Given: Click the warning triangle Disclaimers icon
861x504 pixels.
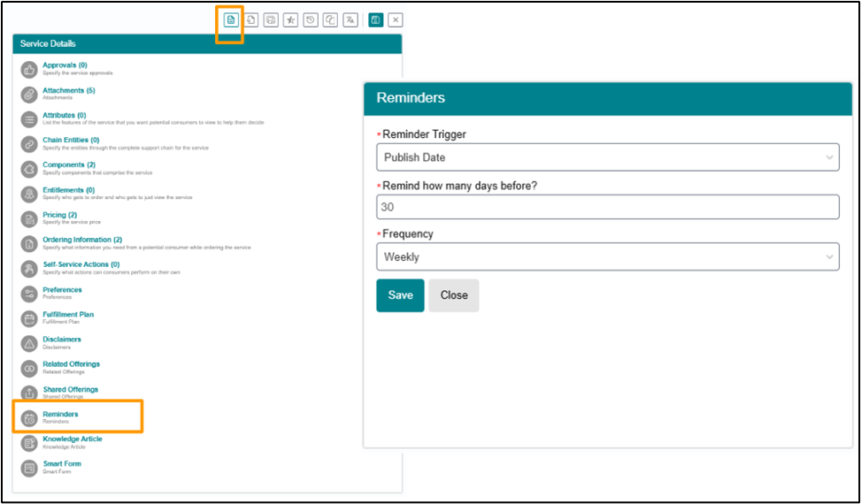Looking at the screenshot, I should 28,343.
